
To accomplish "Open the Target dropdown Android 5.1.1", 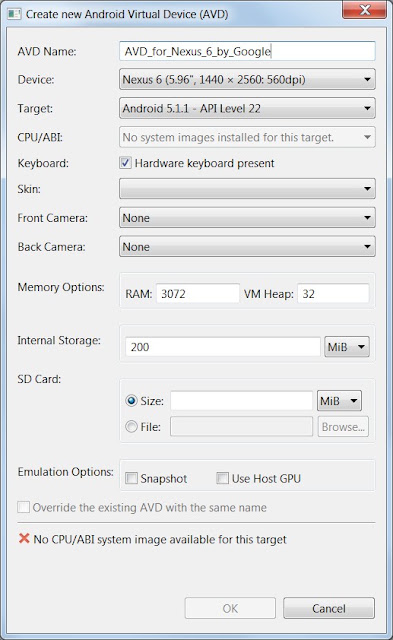I will click(247, 108).
